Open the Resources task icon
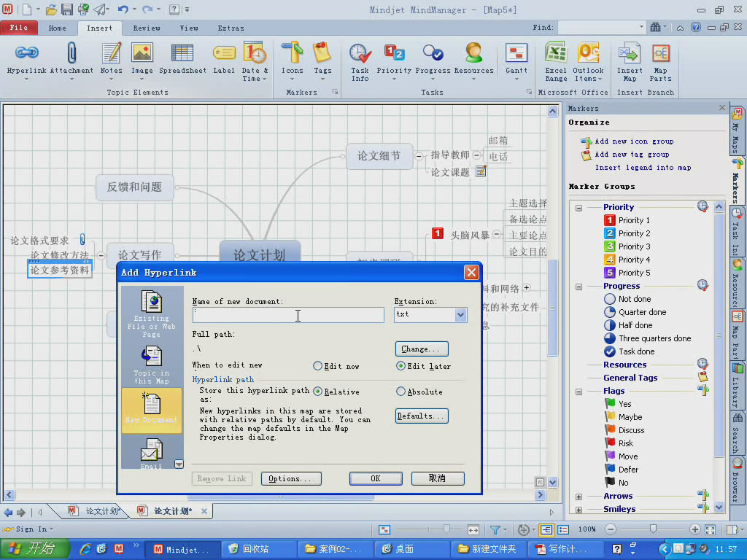 pyautogui.click(x=473, y=52)
